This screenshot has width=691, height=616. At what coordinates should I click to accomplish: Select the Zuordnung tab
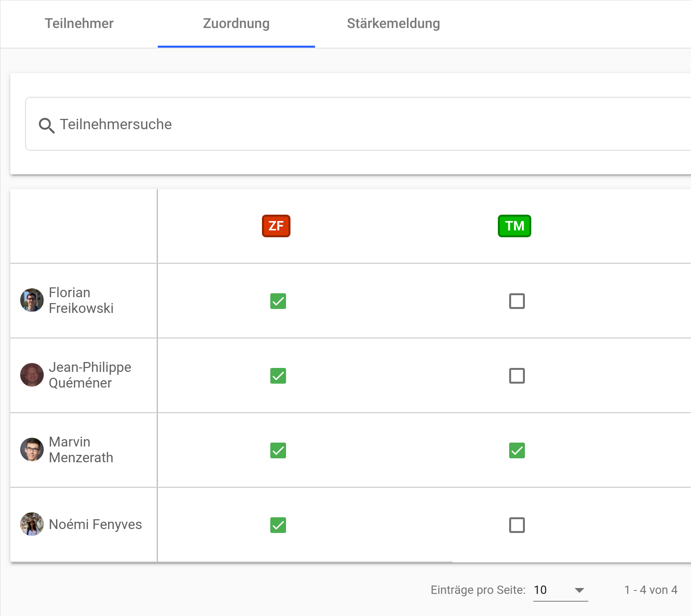pos(236,24)
